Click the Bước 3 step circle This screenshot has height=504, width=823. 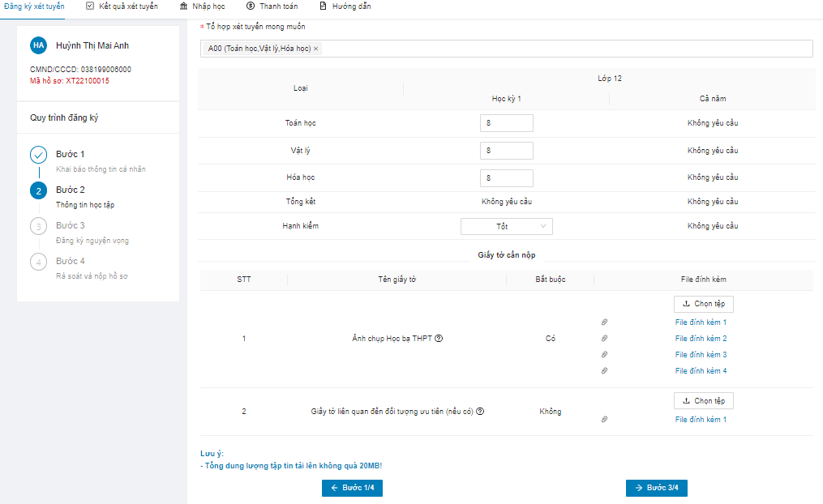click(x=38, y=226)
